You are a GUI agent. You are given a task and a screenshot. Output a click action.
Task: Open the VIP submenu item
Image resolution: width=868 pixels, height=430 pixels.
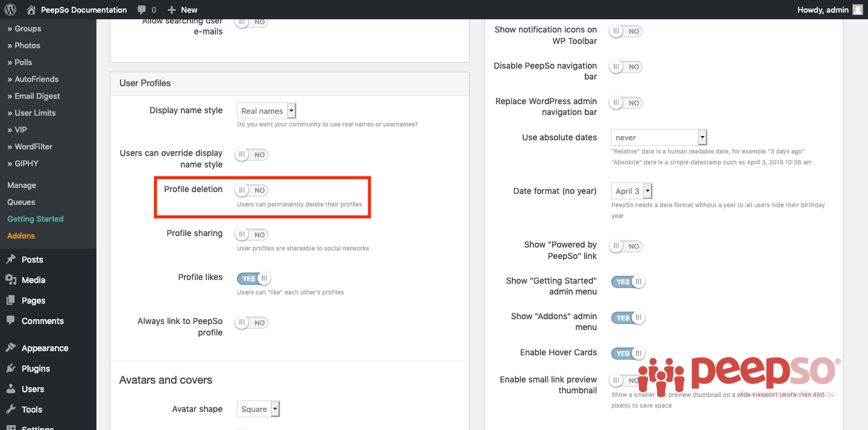[17, 129]
